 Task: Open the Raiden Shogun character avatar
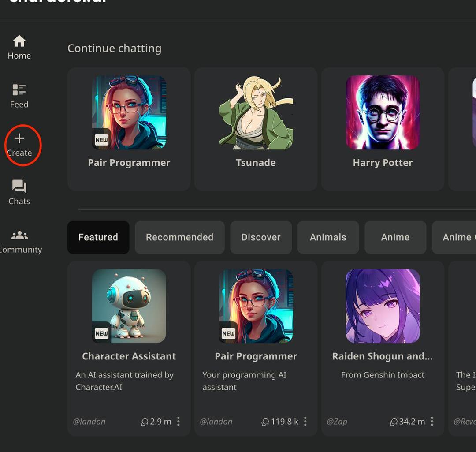coord(383,306)
